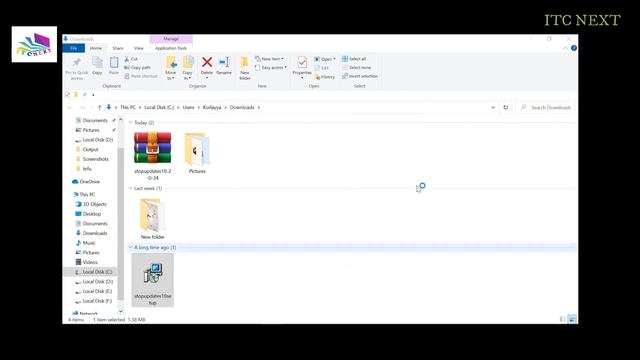Click the navigation pane scrollbar down arrow
The height and width of the screenshot is (360, 640).
point(120,311)
